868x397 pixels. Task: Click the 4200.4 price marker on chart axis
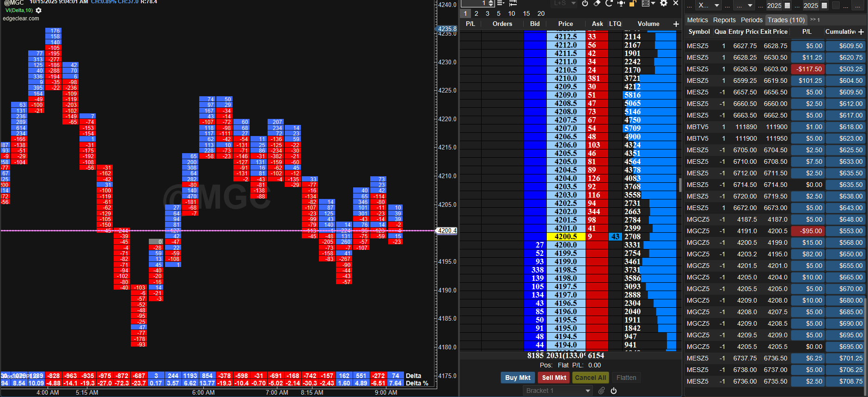447,230
